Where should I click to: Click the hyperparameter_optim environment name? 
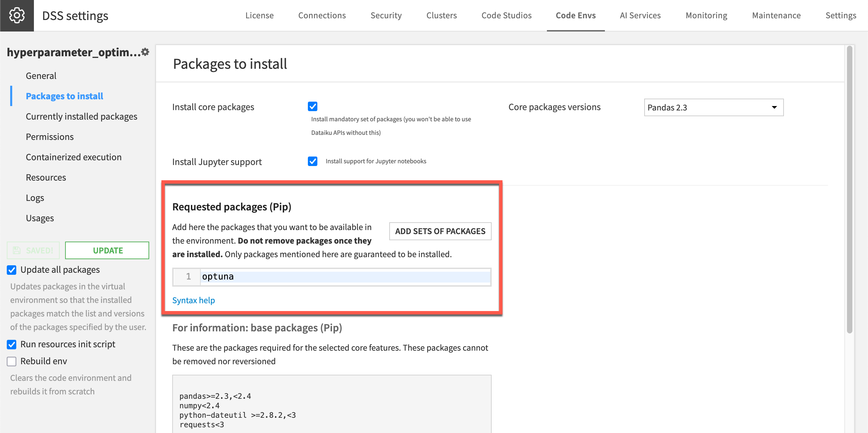(74, 52)
